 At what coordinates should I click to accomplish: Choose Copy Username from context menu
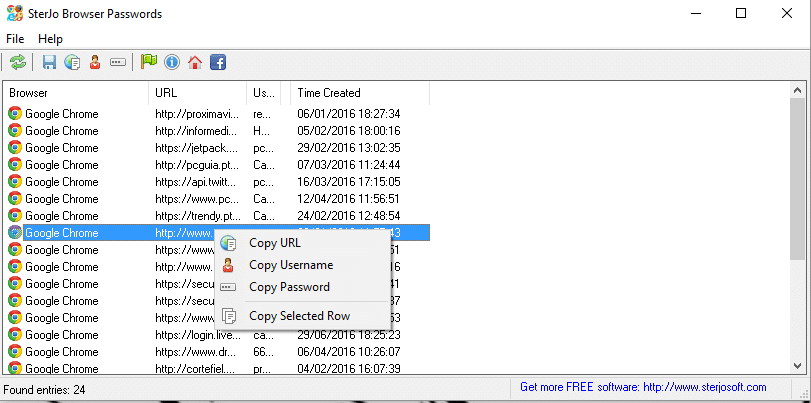pyautogui.click(x=302, y=265)
